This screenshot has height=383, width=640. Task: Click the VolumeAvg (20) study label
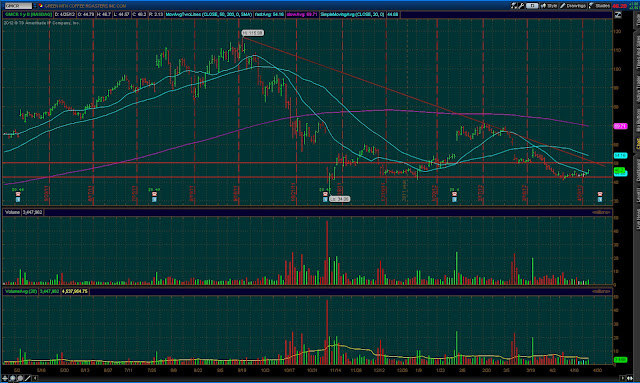point(20,292)
